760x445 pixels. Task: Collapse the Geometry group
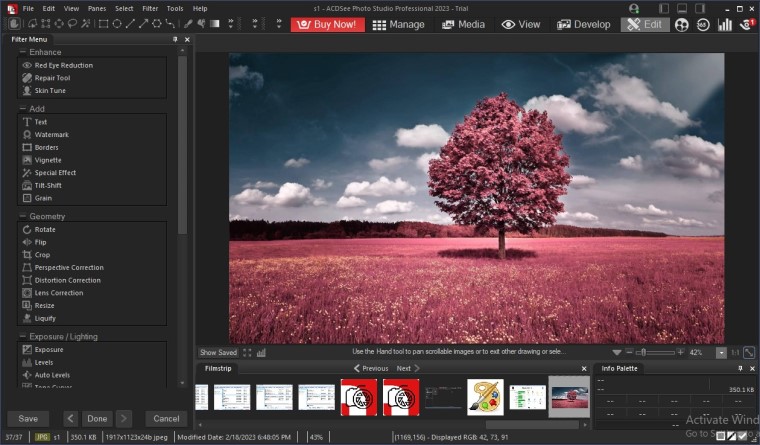coord(22,216)
